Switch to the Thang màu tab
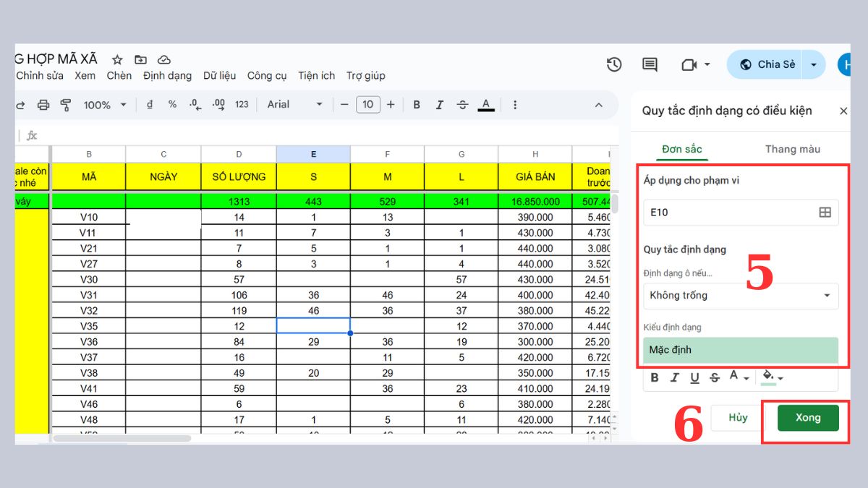This screenshot has height=488, width=868. 793,149
